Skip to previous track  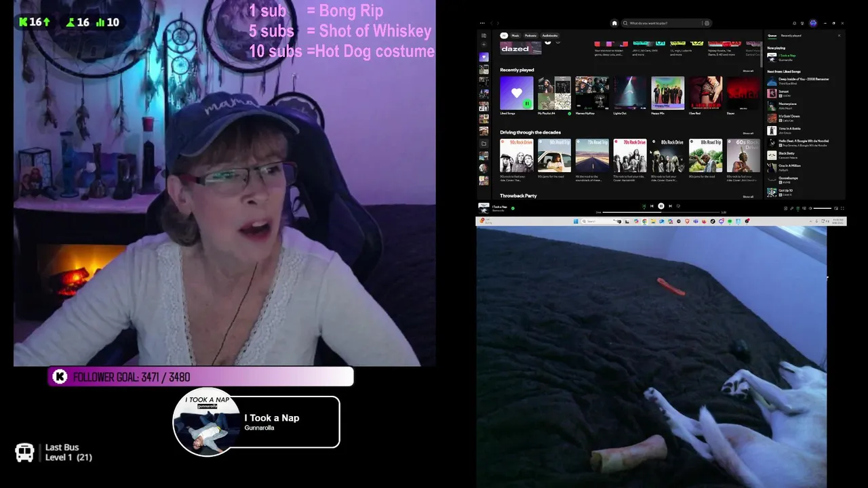click(652, 206)
